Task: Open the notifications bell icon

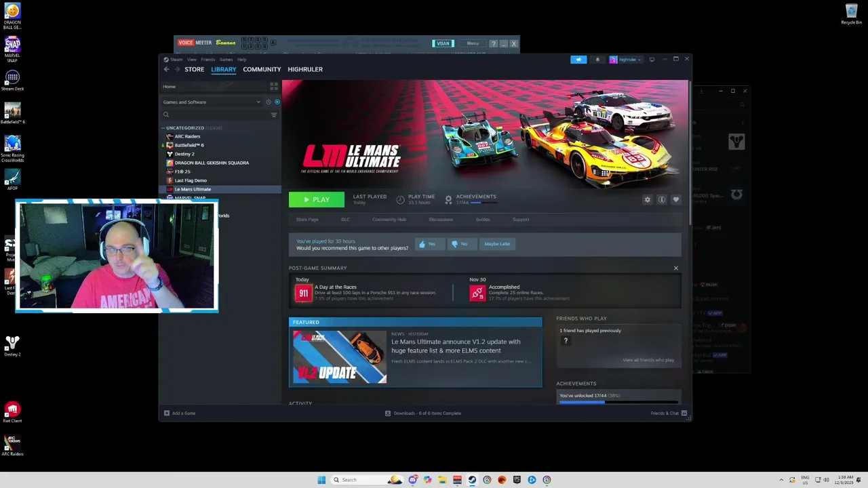Action: click(597, 60)
